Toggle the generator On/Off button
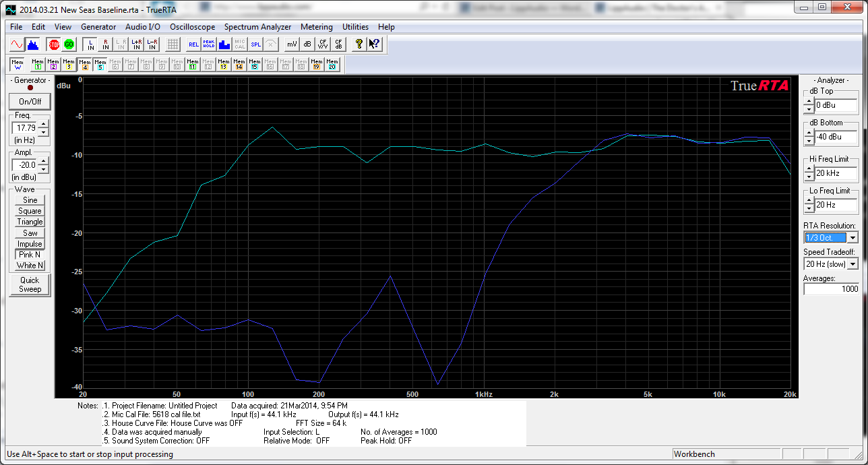Image resolution: width=868 pixels, height=465 pixels. point(30,102)
